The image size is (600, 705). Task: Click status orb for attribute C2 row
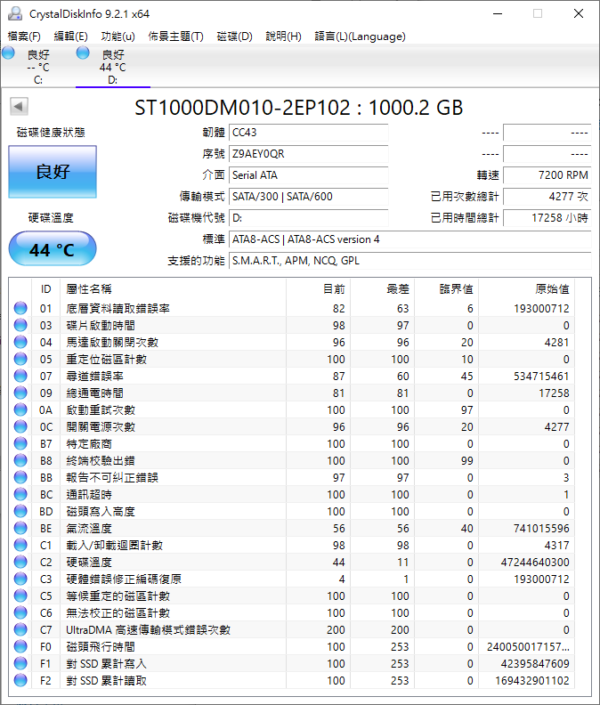tap(20, 562)
